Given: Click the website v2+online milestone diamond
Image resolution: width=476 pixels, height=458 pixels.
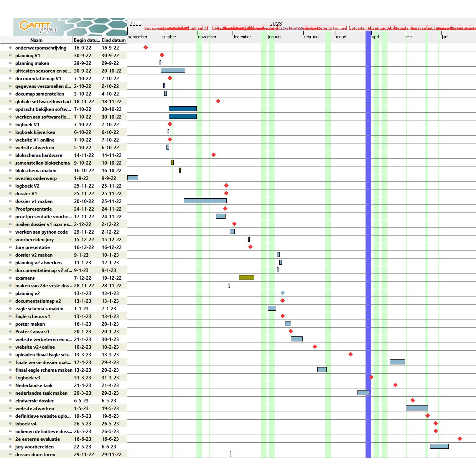Looking at the screenshot, I should [x=315, y=347].
